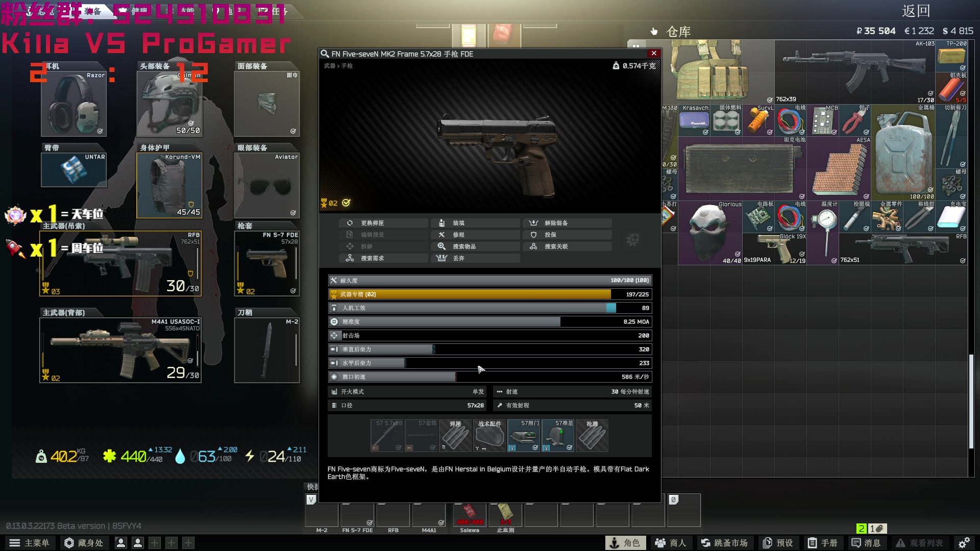Click the 止血剂 quick-use slot
The width and height of the screenshot is (980, 551).
point(505,515)
